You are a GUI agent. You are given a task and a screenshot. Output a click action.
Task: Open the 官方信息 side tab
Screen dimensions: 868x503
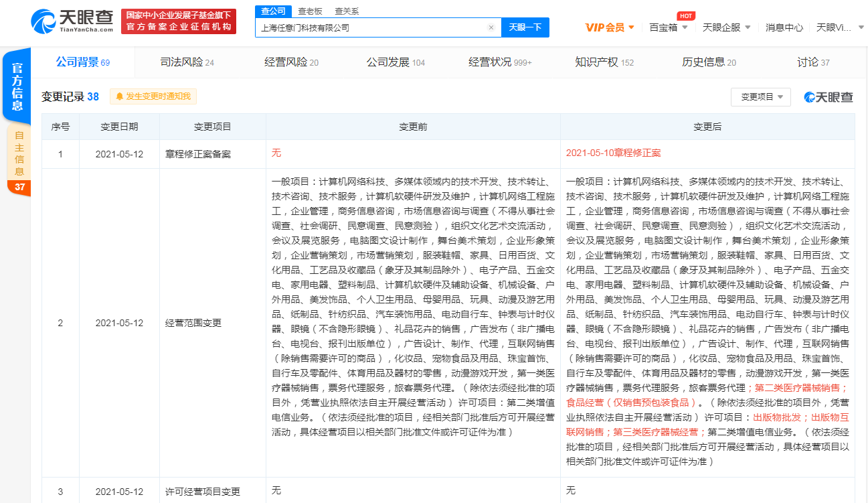tap(17, 87)
